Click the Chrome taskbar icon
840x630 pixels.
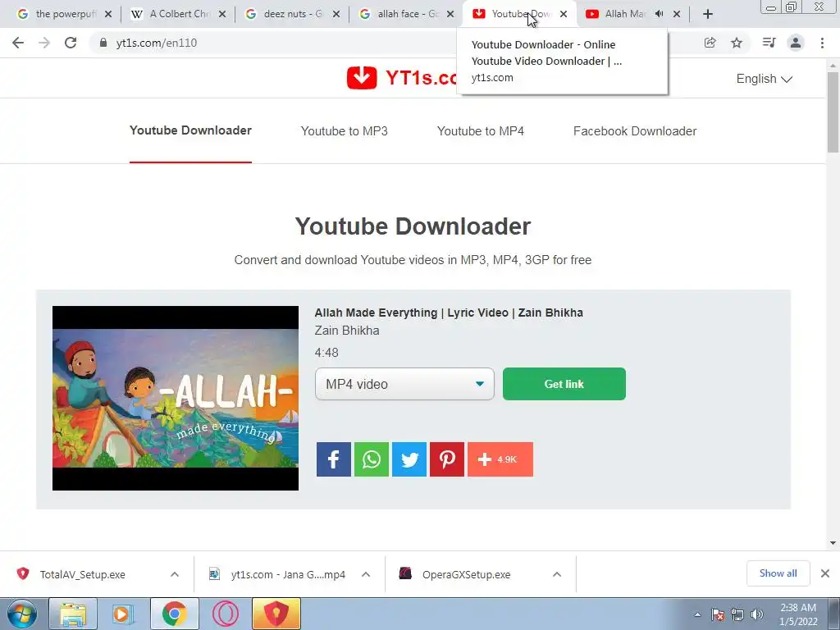(x=174, y=614)
